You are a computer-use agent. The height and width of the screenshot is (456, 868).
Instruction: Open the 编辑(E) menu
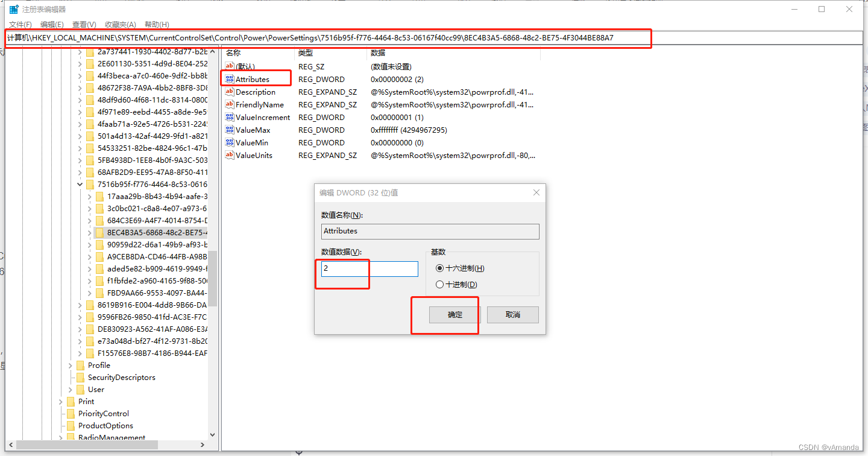(52, 24)
